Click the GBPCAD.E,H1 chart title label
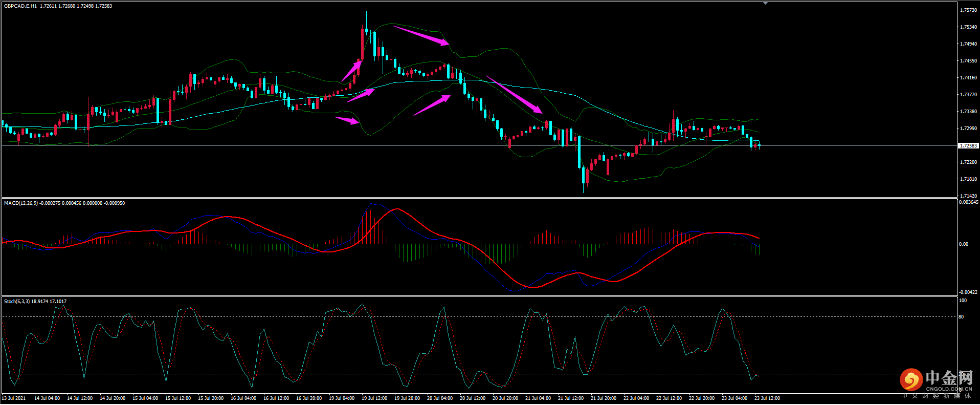This screenshot has height=405, width=980. (20, 6)
